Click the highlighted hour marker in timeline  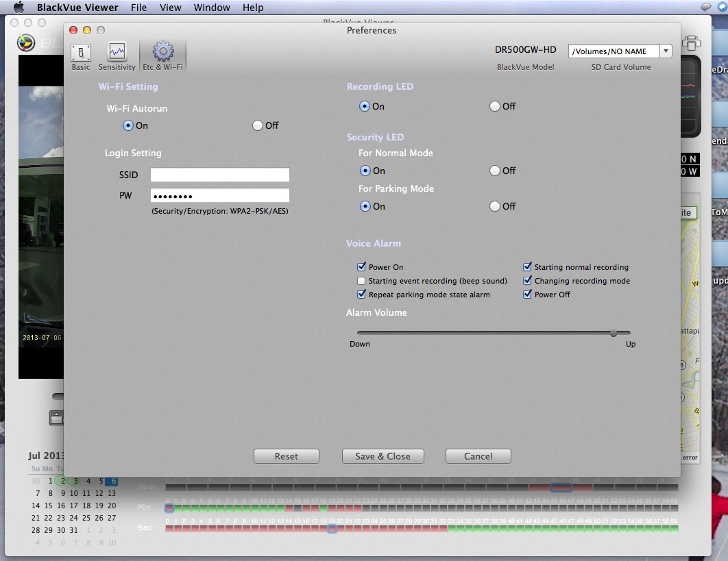[560, 488]
